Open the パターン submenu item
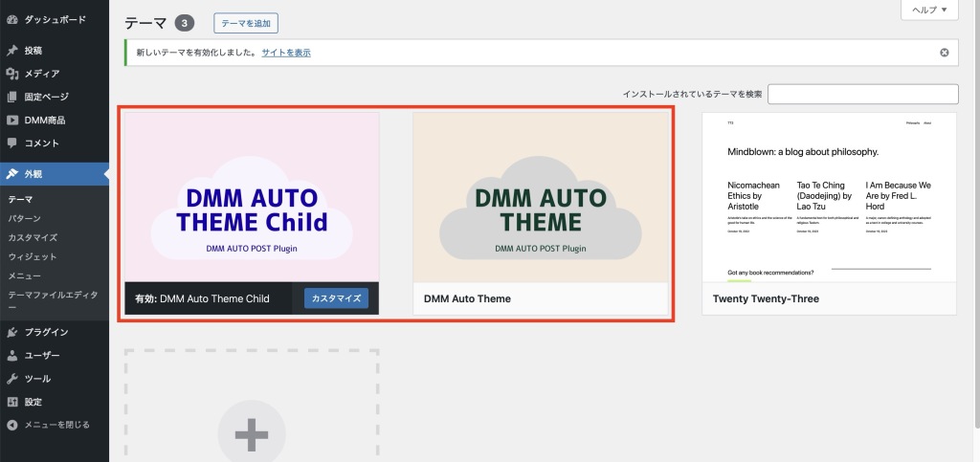The height and width of the screenshot is (462, 980). coord(24,218)
